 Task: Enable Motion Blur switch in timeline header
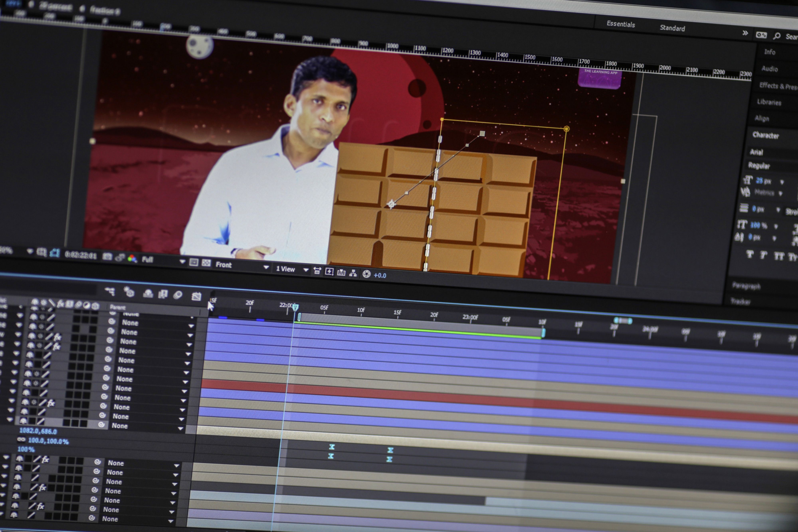pos(177,295)
